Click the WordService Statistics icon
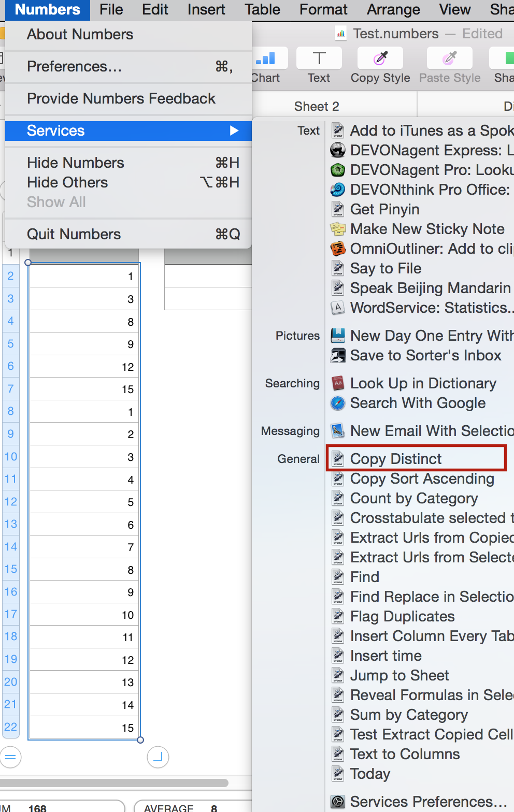 (338, 308)
